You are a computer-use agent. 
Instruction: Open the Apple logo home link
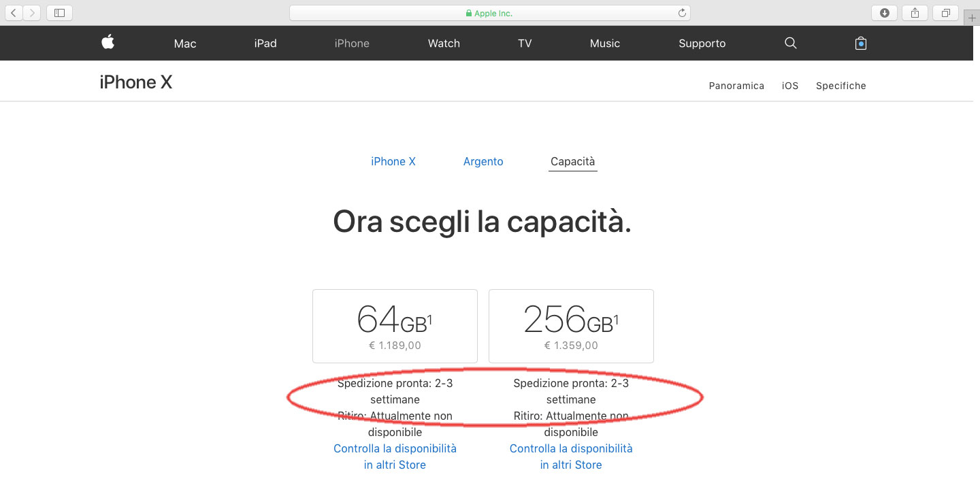point(107,43)
